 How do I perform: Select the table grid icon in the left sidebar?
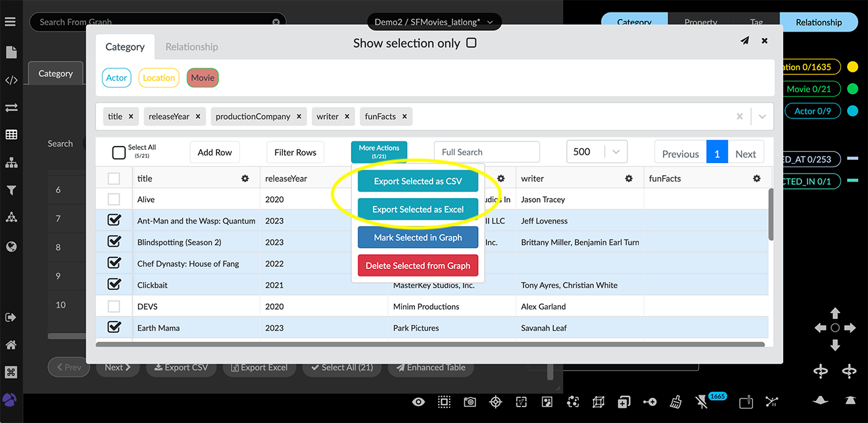coord(11,134)
